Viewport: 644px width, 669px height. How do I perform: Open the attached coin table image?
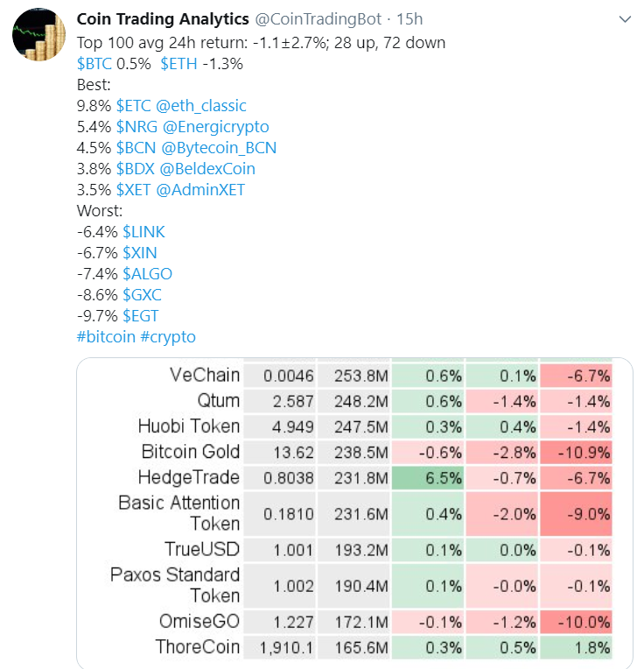point(354,512)
